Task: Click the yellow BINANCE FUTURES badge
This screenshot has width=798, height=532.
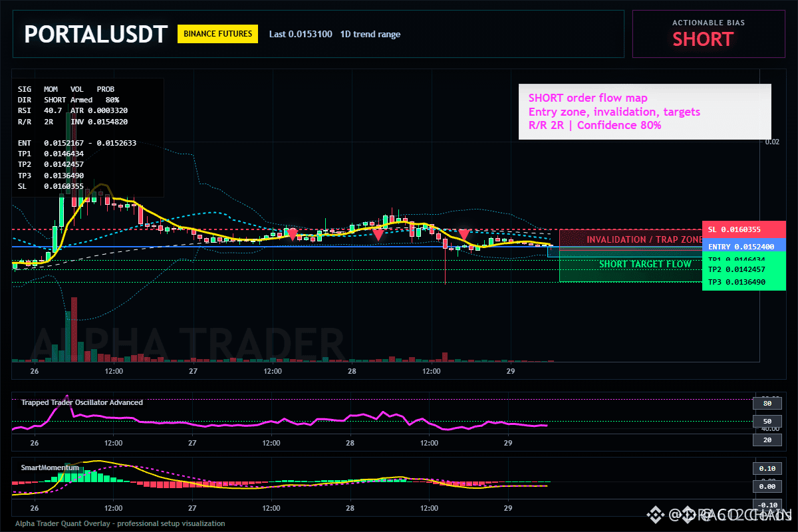Action: 217,33
